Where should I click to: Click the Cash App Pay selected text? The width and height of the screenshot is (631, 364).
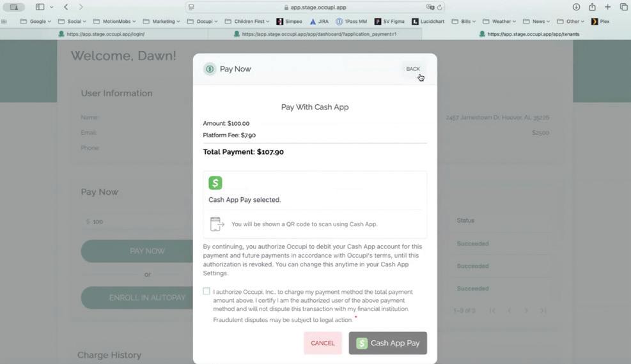(245, 200)
